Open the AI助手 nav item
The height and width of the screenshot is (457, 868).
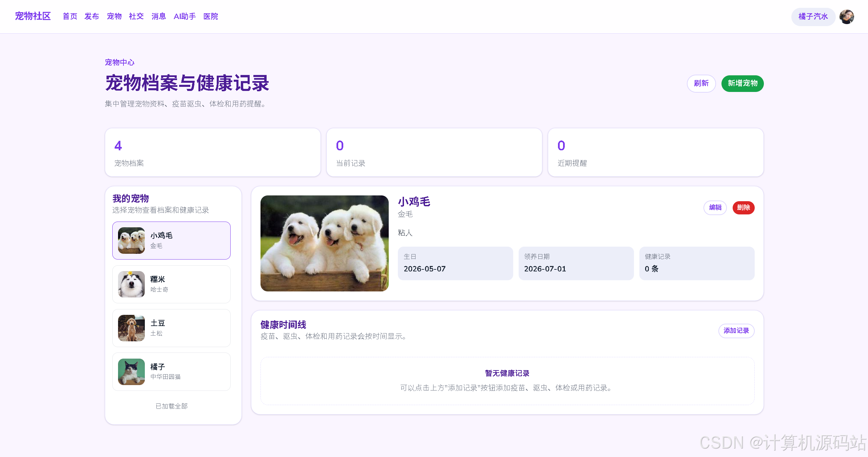(x=185, y=16)
